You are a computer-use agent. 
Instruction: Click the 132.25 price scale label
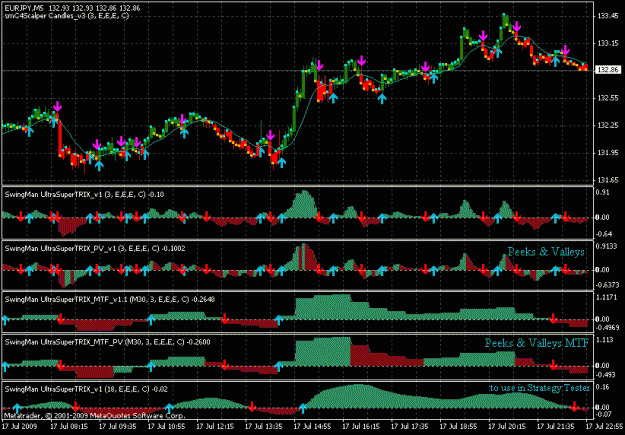(608, 126)
